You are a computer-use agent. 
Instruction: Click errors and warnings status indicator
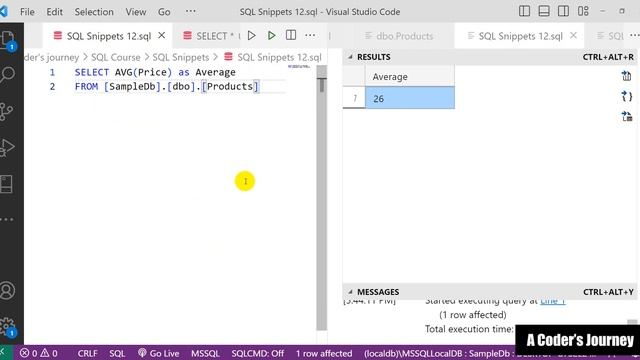39,353
